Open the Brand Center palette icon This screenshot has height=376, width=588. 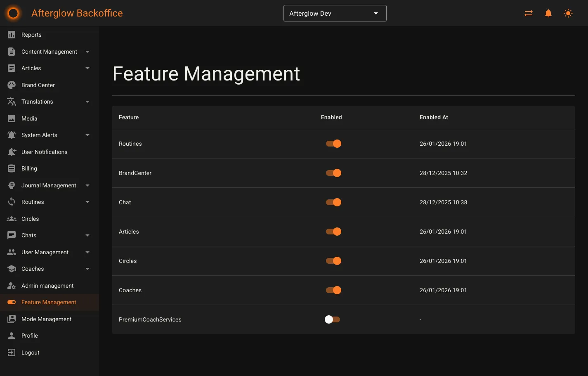pyautogui.click(x=11, y=85)
